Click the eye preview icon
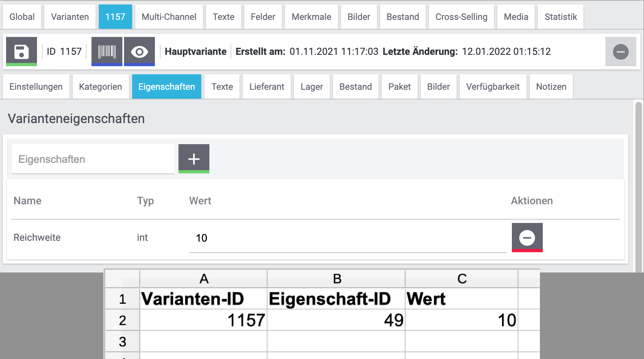Viewport: 644px width, 359px height. (x=139, y=52)
